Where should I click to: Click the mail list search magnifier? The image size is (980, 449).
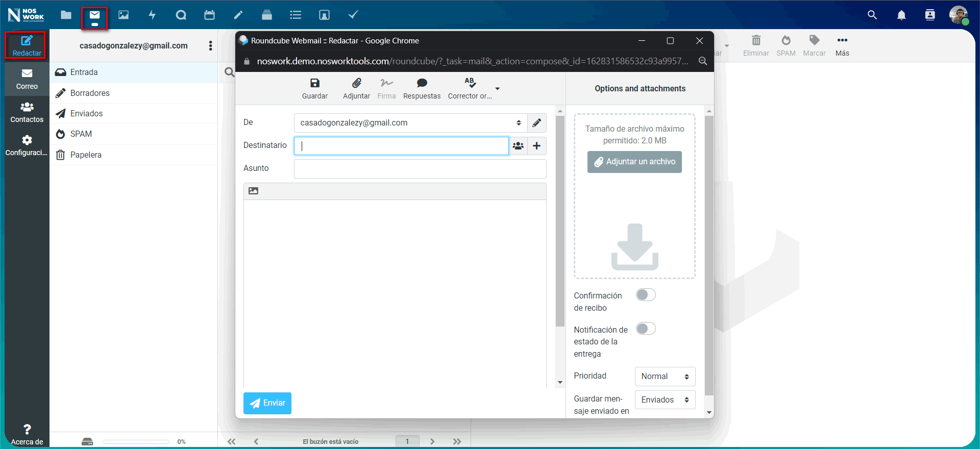[230, 72]
